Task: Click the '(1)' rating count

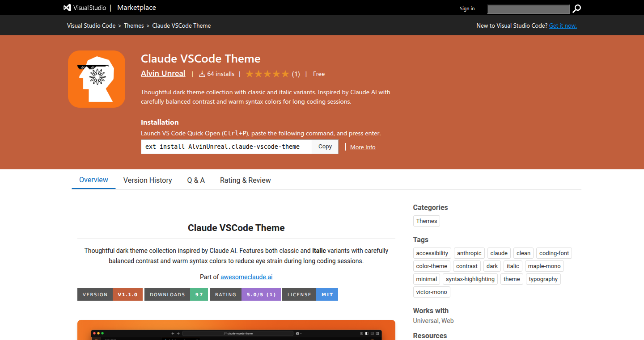Action: 296,74
